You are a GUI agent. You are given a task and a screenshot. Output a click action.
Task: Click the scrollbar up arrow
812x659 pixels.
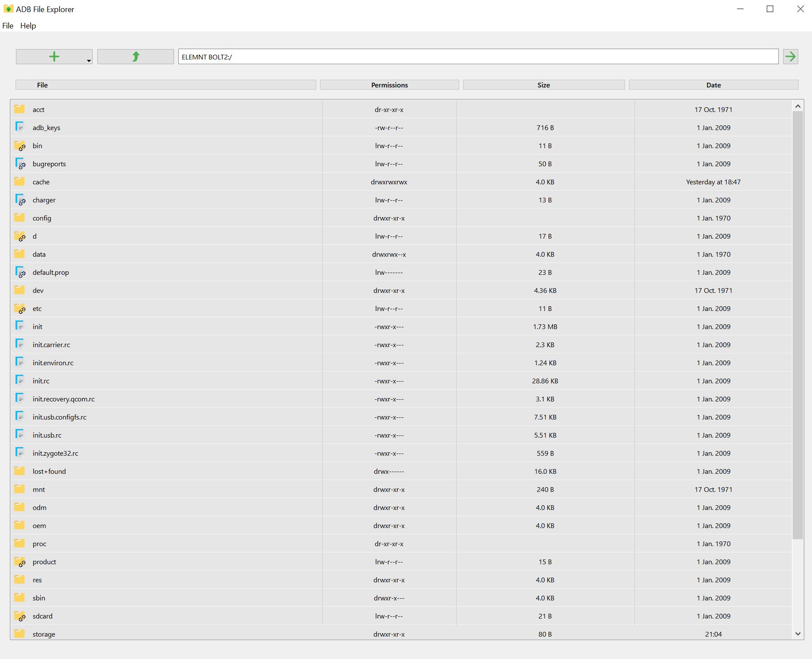coord(798,106)
